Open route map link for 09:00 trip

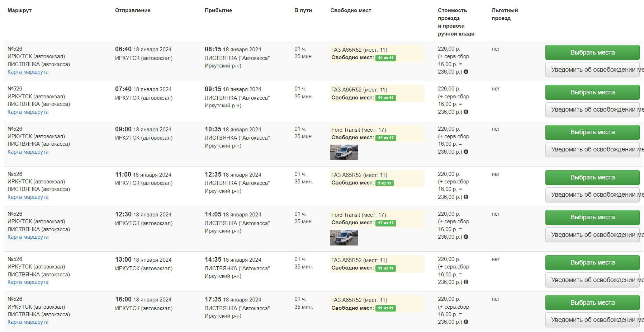click(28, 152)
